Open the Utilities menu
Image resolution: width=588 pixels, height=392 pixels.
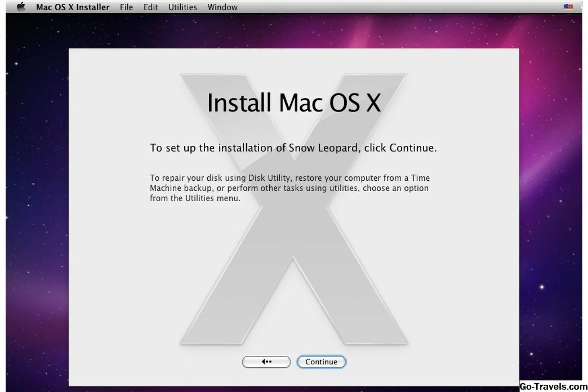[x=183, y=7]
